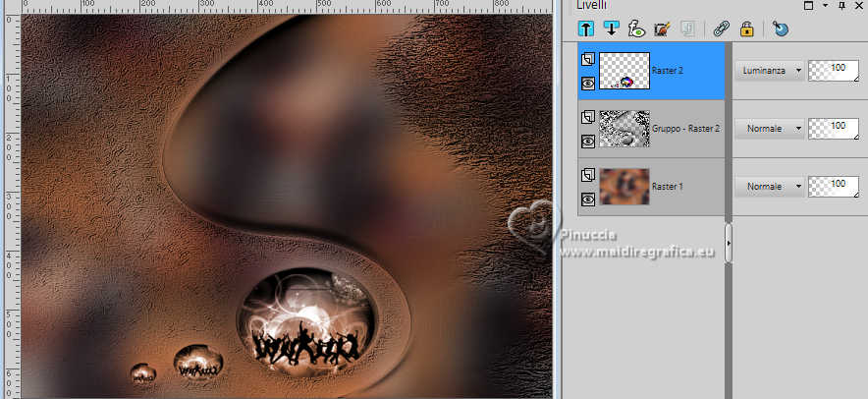Open Normale blend dropdown for Gruppo - Raster 2
Screen dimensions: 868x399
pos(770,128)
